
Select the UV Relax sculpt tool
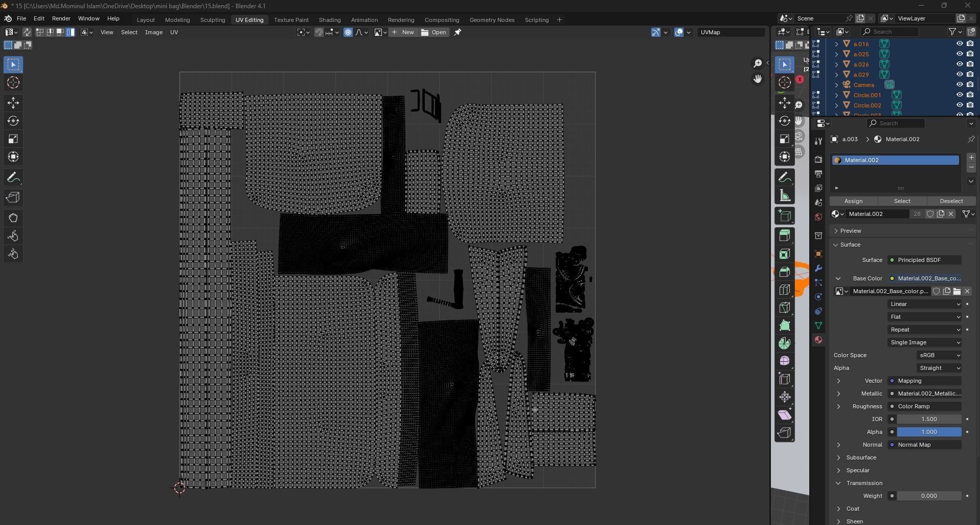(x=13, y=236)
